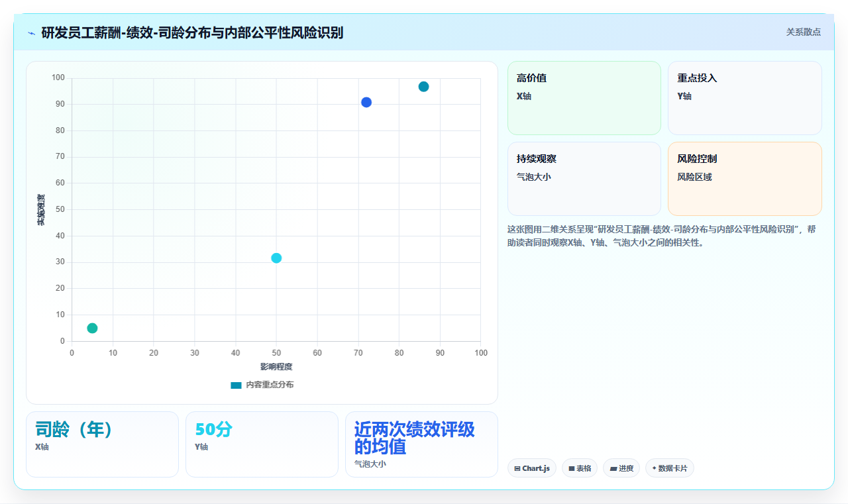Image resolution: width=848 pixels, height=504 pixels.
Task: Toggle the 内容重点分布 legend color box
Action: [236, 385]
